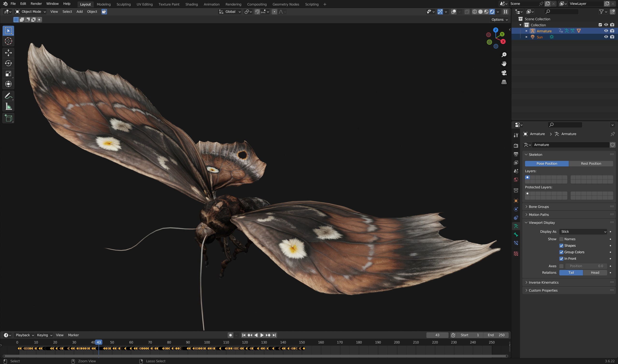
Task: Uncheck the In Front option
Action: pos(561,259)
